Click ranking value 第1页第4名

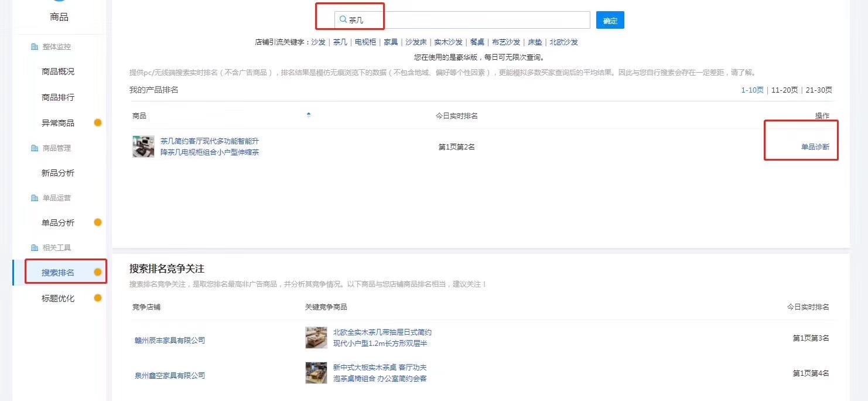click(x=811, y=373)
